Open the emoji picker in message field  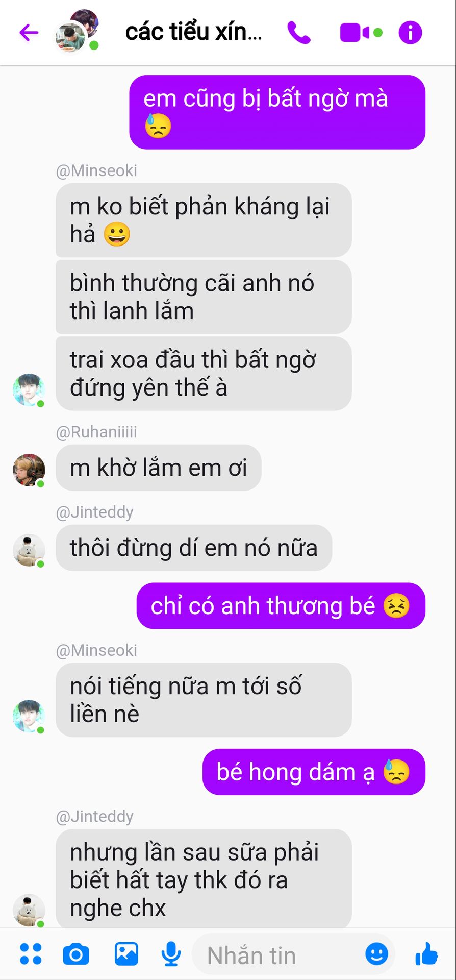coord(376,953)
